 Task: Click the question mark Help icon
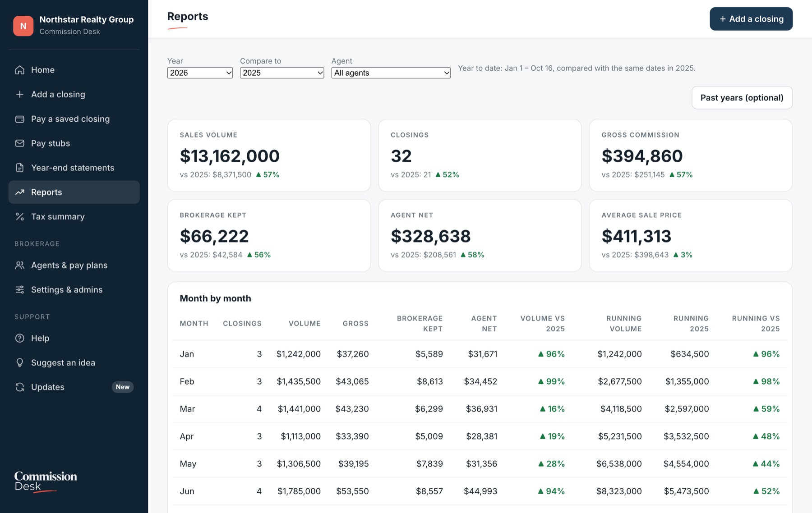[x=19, y=338]
